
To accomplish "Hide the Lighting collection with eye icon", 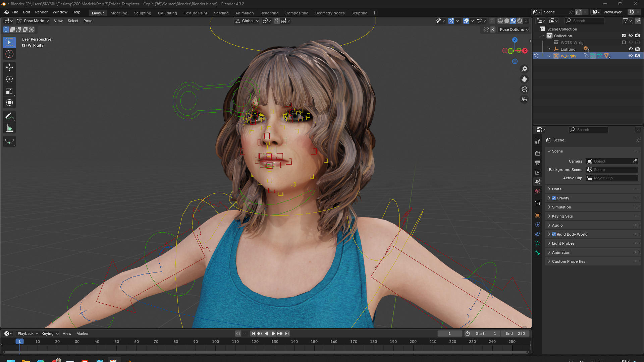I will pyautogui.click(x=631, y=49).
